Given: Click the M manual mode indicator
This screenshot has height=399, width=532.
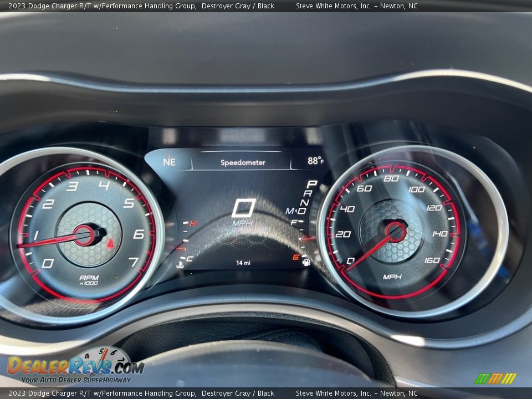Looking at the screenshot, I should coord(289,211).
